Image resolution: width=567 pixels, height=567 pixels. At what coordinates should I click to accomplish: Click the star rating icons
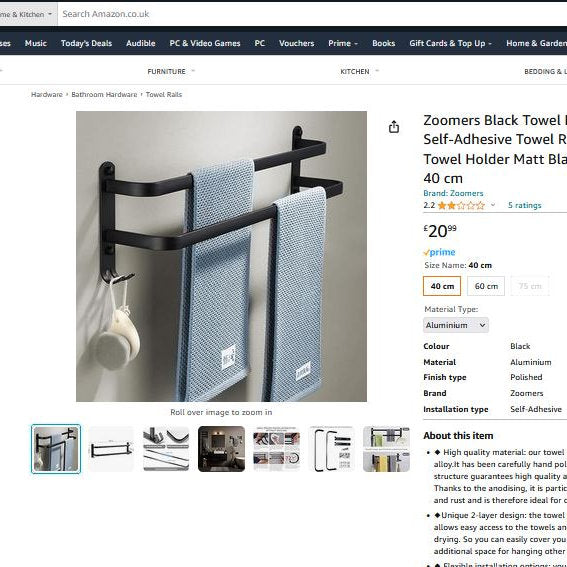point(461,205)
